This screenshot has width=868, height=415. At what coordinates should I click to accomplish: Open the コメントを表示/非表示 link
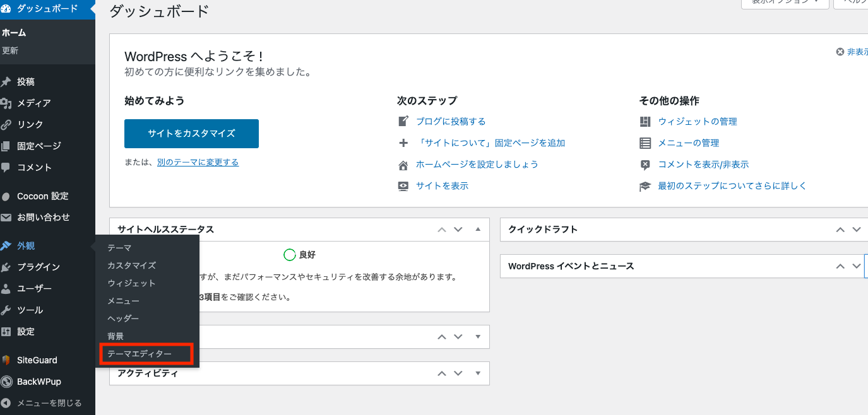(703, 165)
